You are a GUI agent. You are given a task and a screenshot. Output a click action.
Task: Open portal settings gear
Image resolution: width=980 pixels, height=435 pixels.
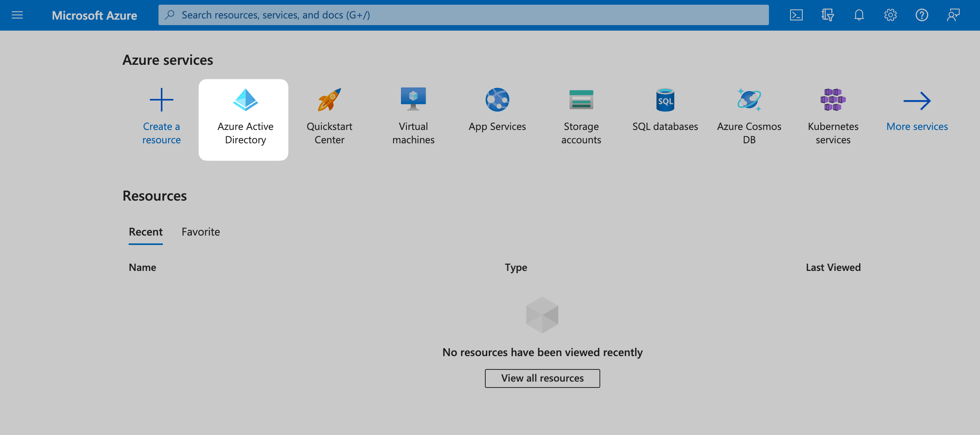click(x=890, y=15)
